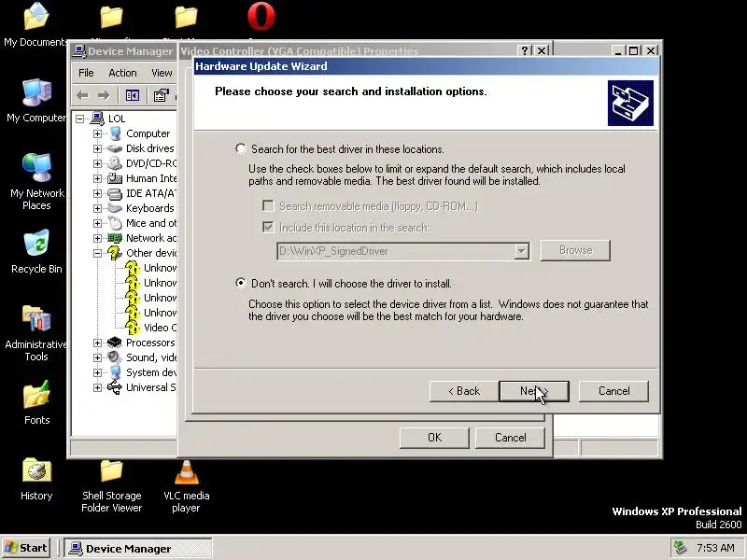Expand the Sound, video and game controllers node
747x560 pixels.
[x=97, y=357]
